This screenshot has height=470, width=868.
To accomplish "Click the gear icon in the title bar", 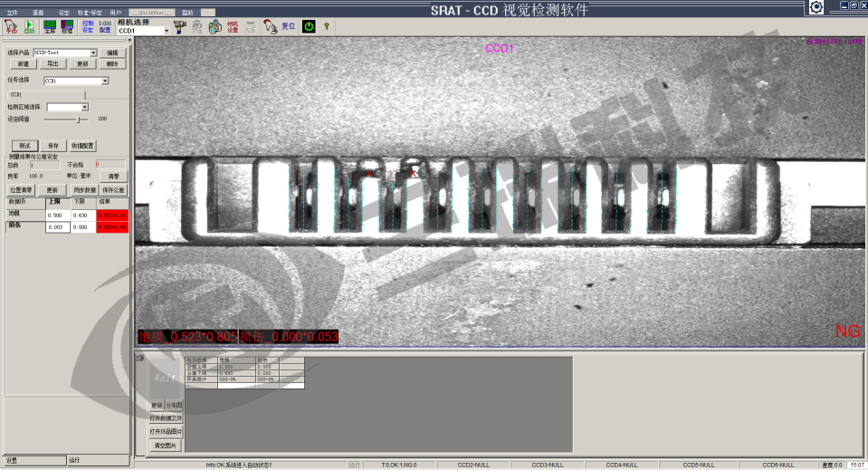I will click(x=816, y=6).
